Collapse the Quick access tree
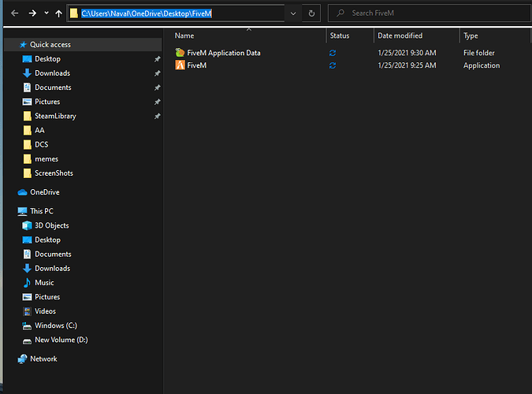532x394 pixels. [10, 45]
